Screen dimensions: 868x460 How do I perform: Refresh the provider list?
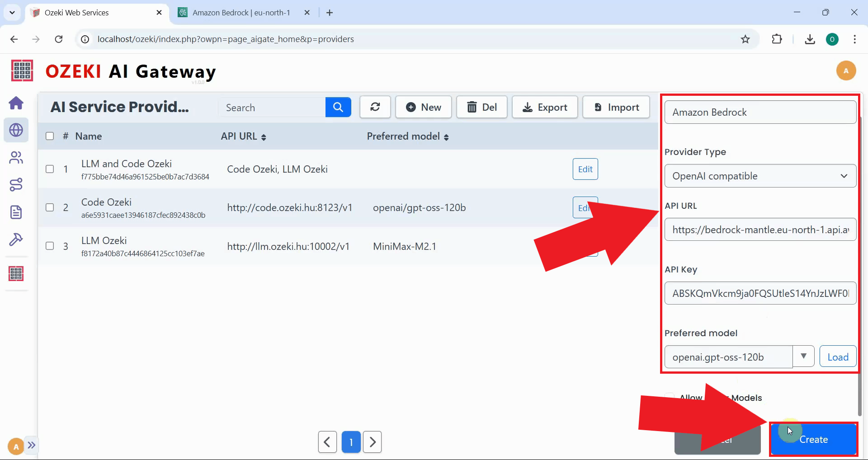tap(375, 107)
